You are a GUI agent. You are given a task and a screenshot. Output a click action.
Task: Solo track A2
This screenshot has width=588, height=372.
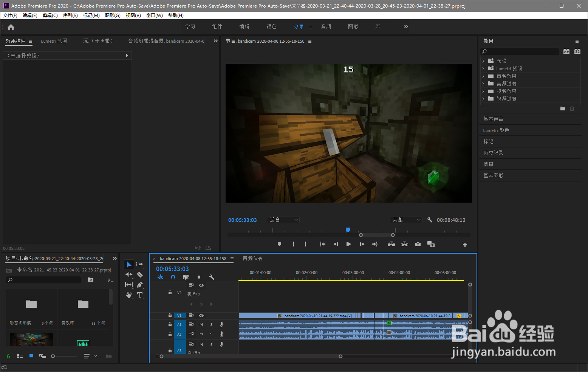pos(211,334)
